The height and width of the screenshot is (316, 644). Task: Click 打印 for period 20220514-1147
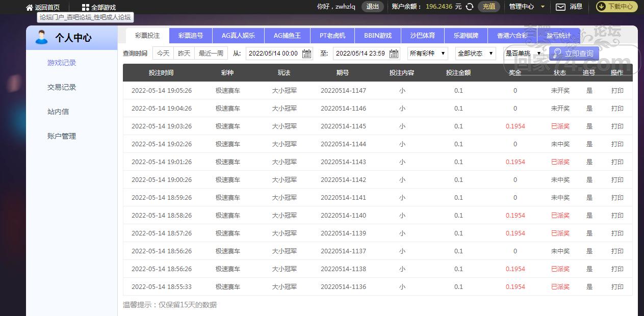617,91
